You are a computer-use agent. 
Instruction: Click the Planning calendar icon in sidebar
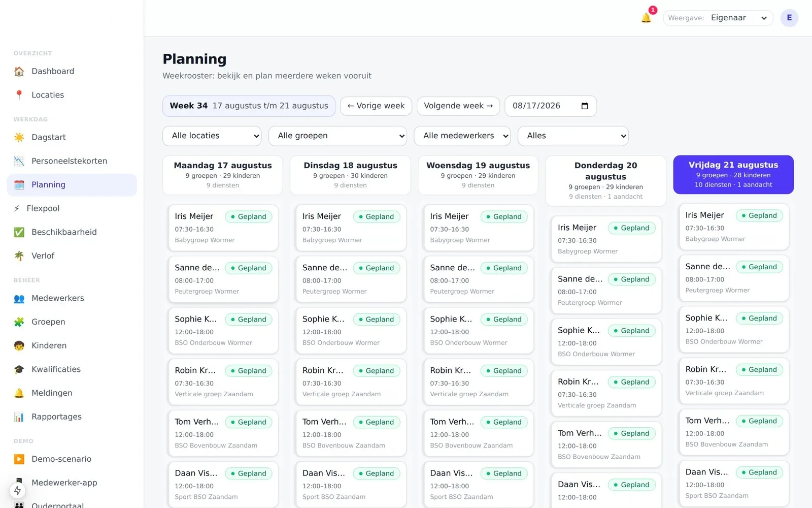tap(19, 185)
